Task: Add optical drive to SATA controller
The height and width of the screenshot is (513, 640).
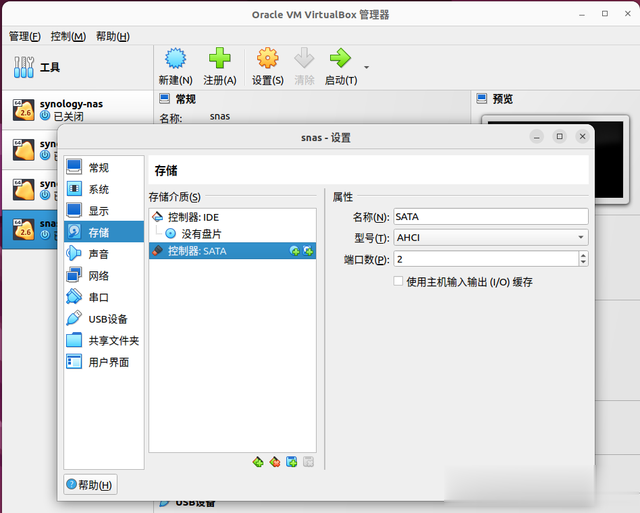Action: [294, 251]
